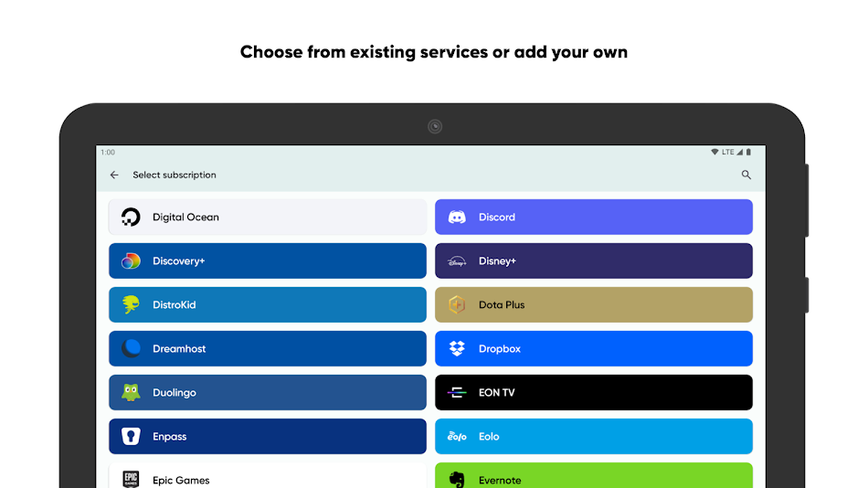Select the Discovery+ subscription label
Image resolution: width=868 pixels, height=488 pixels.
pyautogui.click(x=179, y=260)
